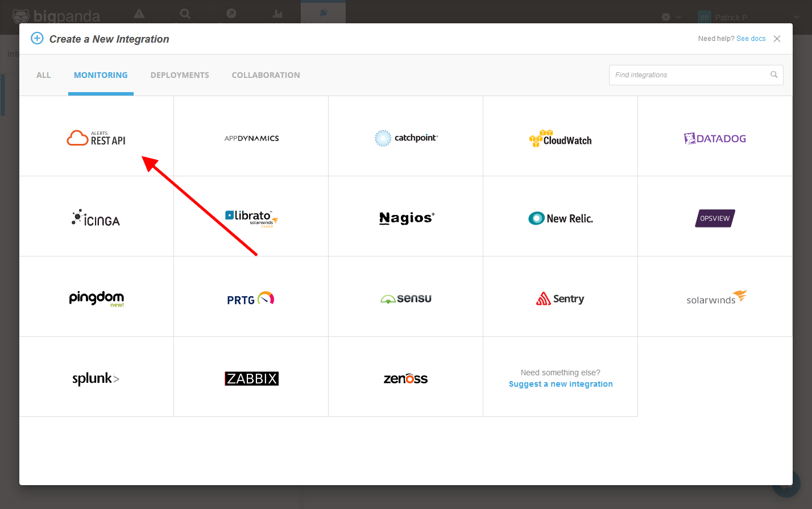Click the See docs link
Screen dimensions: 812x509
point(751,39)
